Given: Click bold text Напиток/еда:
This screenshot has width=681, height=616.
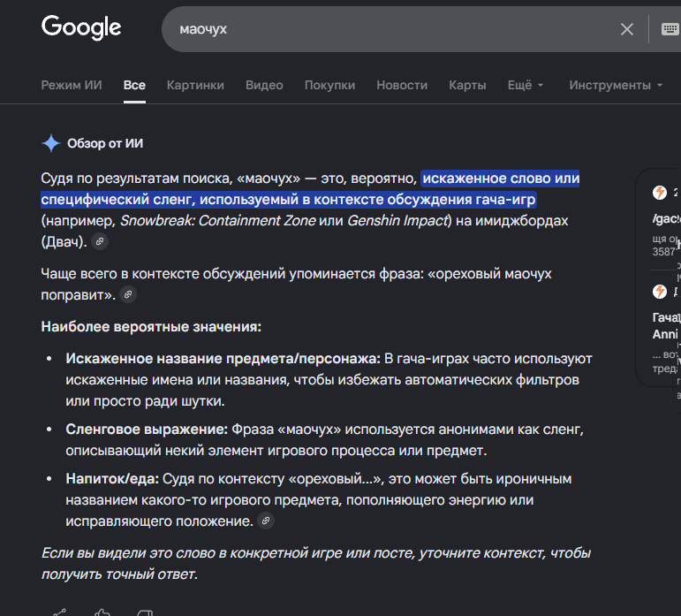Looking at the screenshot, I should pyautogui.click(x=112, y=479).
